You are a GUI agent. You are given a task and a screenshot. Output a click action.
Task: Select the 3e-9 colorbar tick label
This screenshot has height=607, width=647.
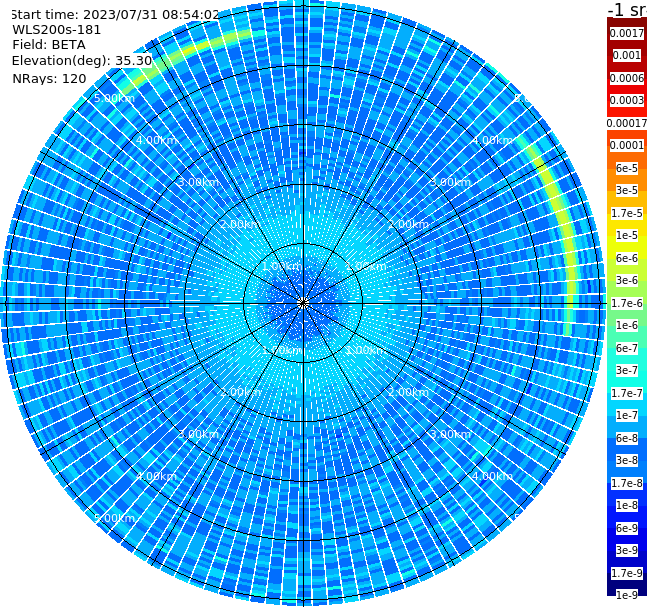click(x=627, y=550)
